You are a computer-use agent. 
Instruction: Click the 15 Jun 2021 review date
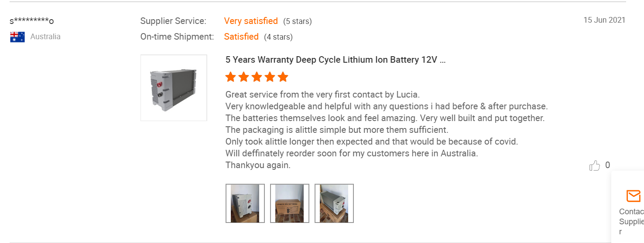[x=604, y=20]
